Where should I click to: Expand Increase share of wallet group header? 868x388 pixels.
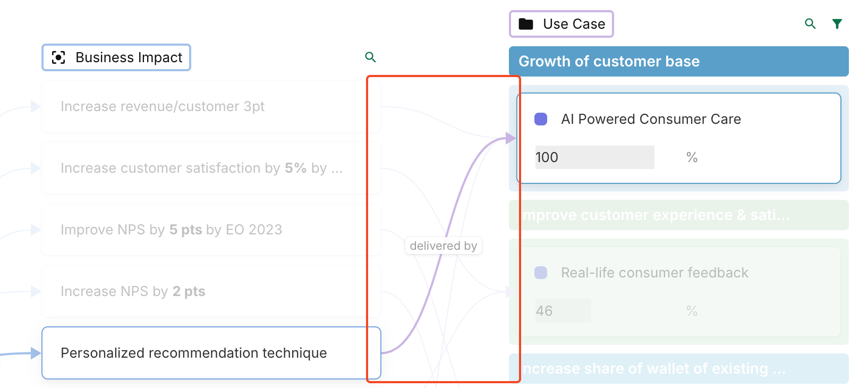pos(678,368)
